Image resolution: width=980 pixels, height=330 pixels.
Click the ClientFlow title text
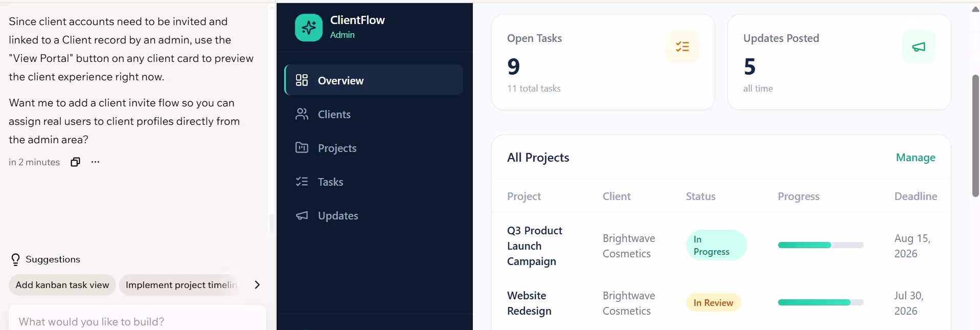(x=357, y=20)
